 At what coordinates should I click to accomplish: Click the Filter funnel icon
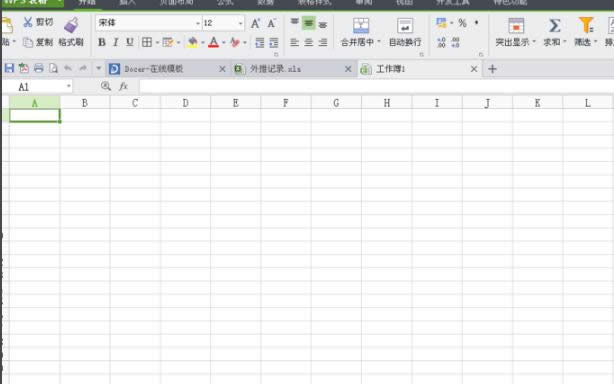tap(586, 25)
